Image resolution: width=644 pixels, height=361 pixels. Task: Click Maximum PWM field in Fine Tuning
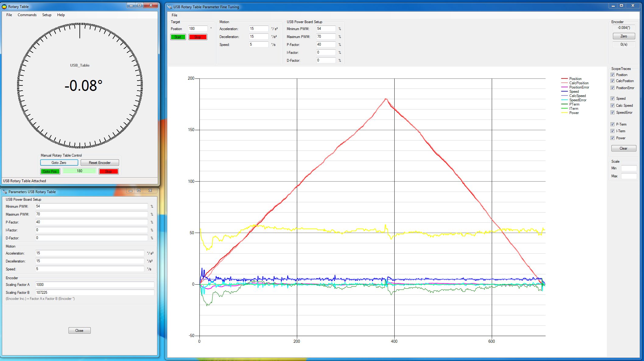point(326,36)
